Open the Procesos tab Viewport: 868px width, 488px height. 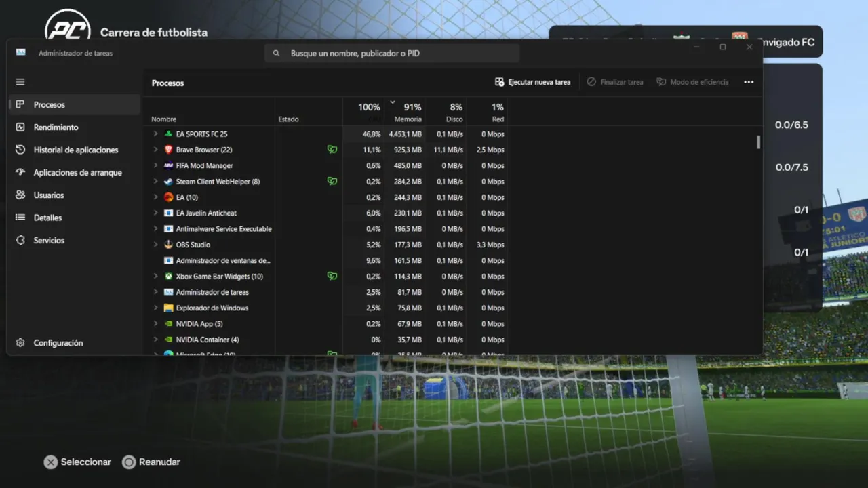(x=75, y=105)
